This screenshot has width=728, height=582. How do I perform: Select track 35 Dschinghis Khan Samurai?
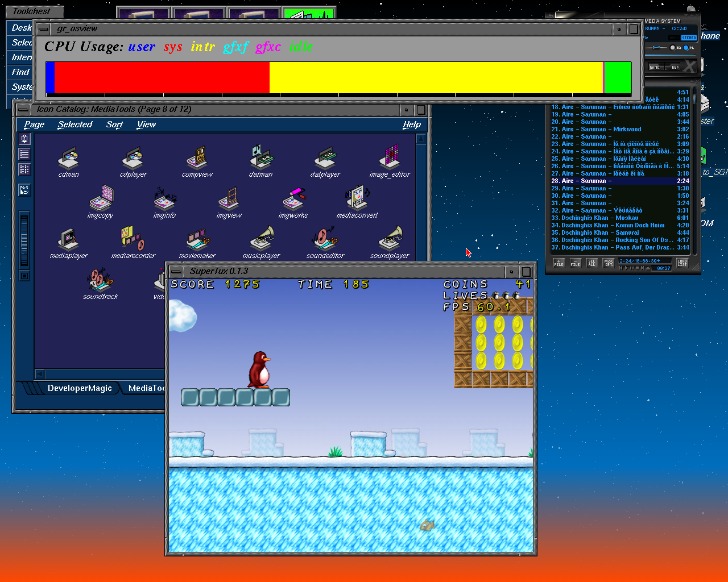pos(620,232)
